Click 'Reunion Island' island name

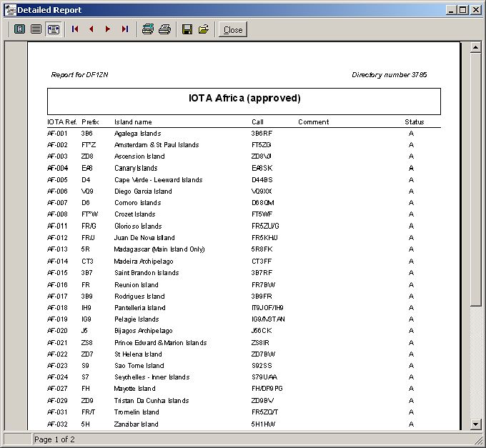pos(137,284)
